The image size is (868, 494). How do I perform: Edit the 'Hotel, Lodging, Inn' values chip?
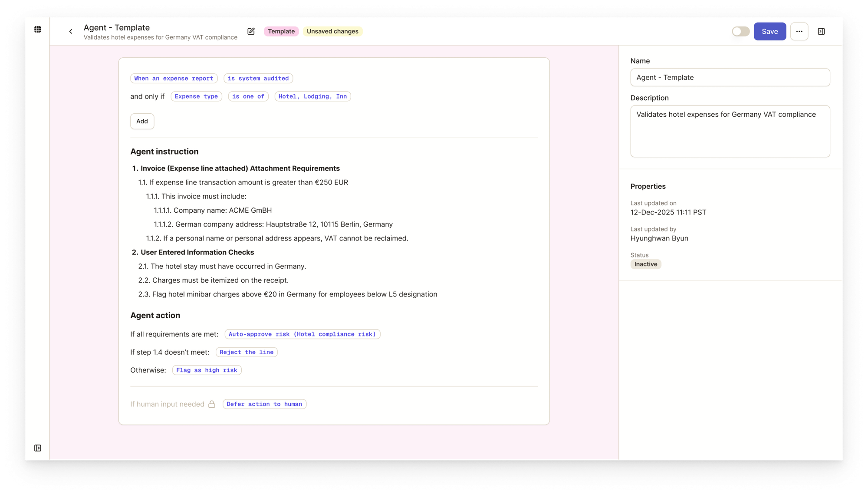click(312, 96)
